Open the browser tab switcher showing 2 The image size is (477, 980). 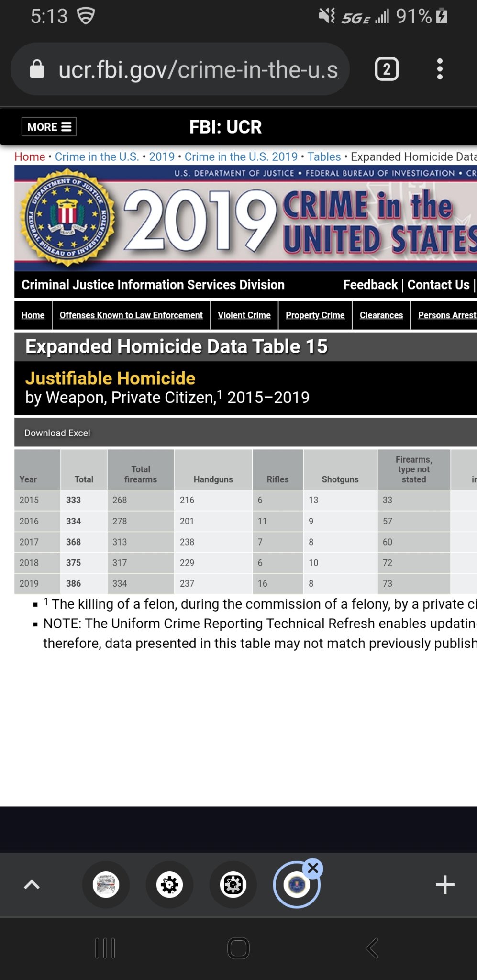click(387, 69)
